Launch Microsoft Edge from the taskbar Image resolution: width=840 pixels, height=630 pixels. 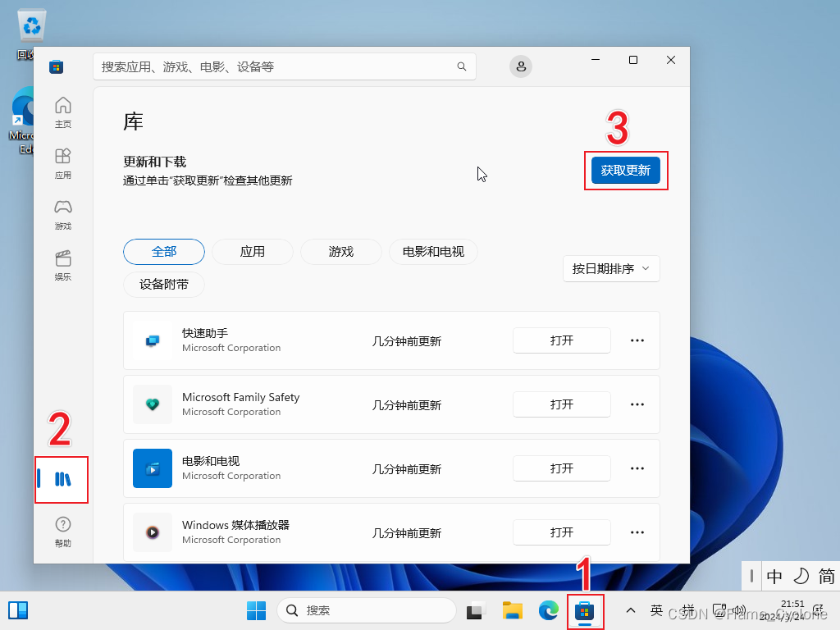point(549,610)
